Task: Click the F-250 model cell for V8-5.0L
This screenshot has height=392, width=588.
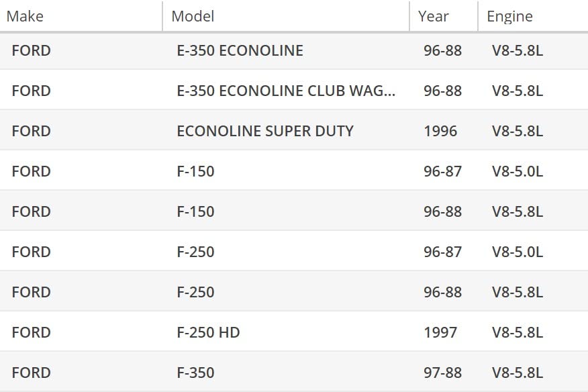Action: click(196, 252)
